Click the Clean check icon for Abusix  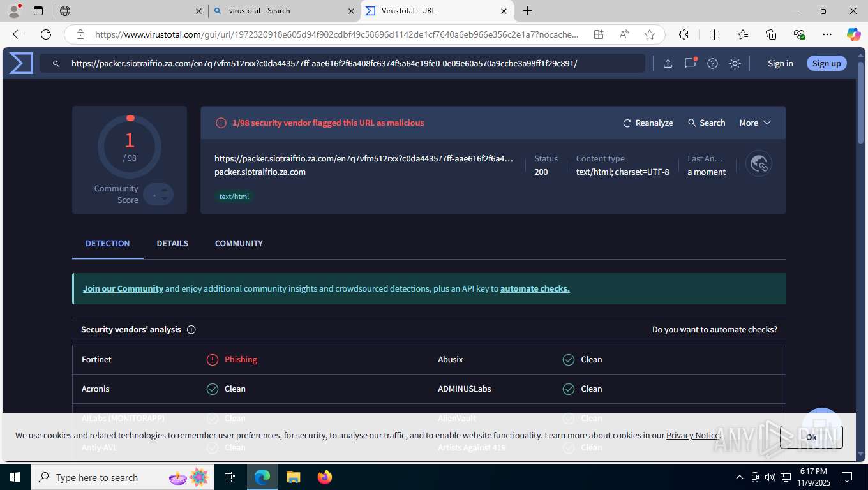pos(569,360)
